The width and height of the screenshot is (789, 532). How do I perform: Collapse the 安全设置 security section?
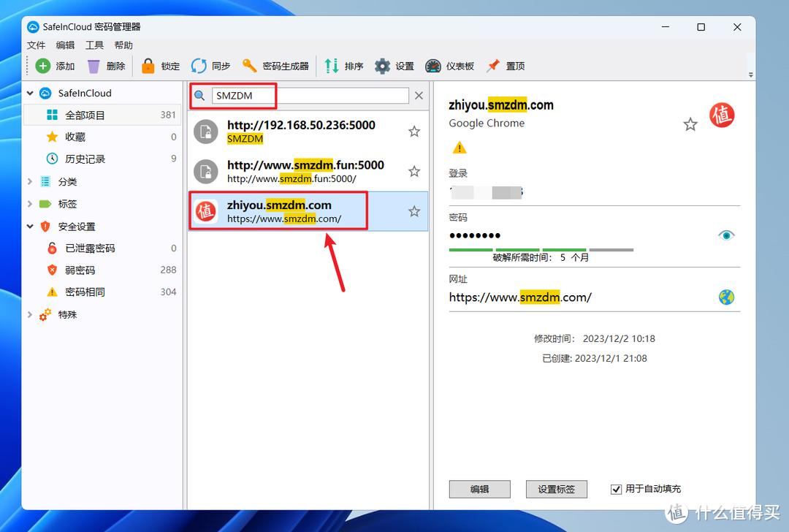[x=30, y=227]
